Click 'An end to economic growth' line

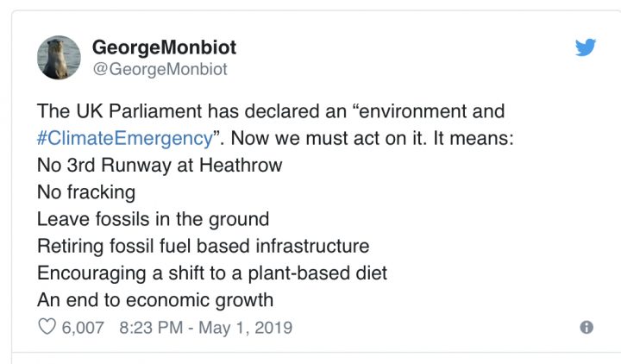coord(154,300)
